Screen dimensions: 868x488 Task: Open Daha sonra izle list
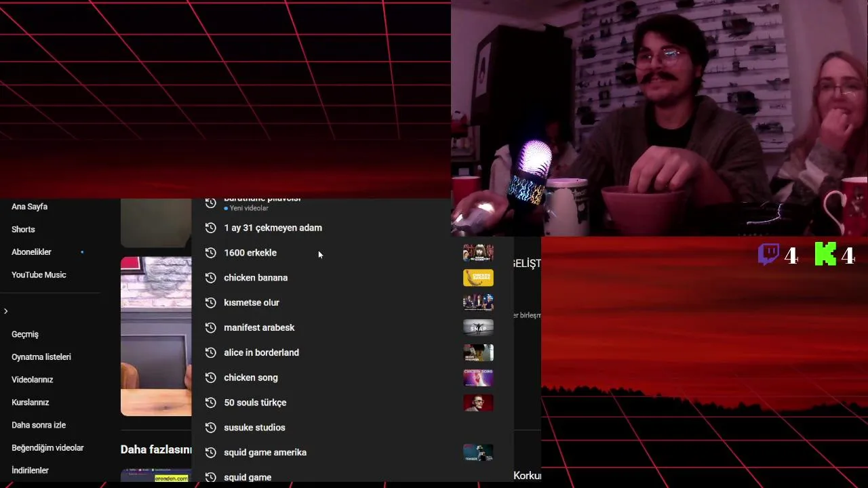[39, 425]
